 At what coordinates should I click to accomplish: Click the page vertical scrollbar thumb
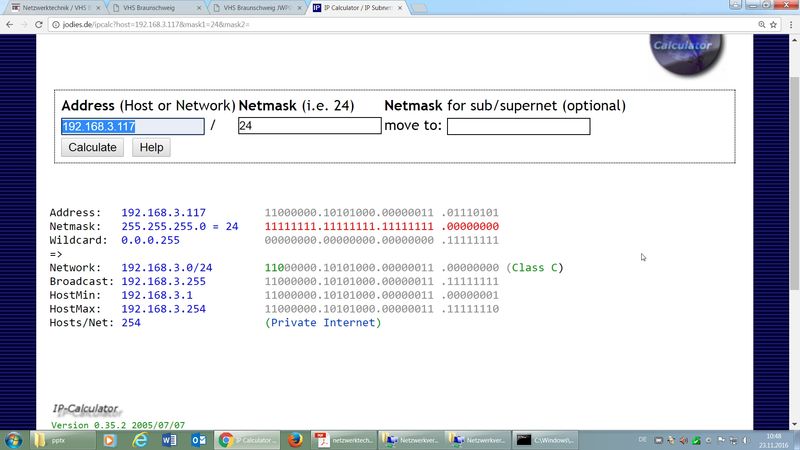click(x=794, y=184)
